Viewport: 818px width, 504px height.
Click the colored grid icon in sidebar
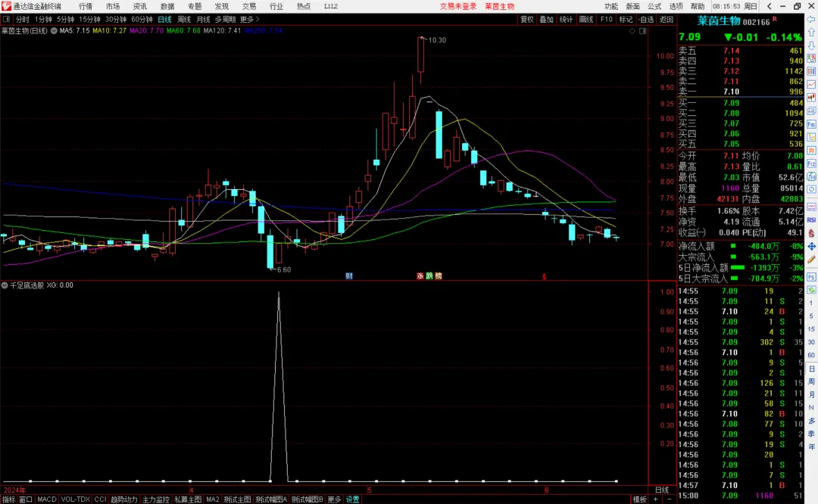coord(811,71)
